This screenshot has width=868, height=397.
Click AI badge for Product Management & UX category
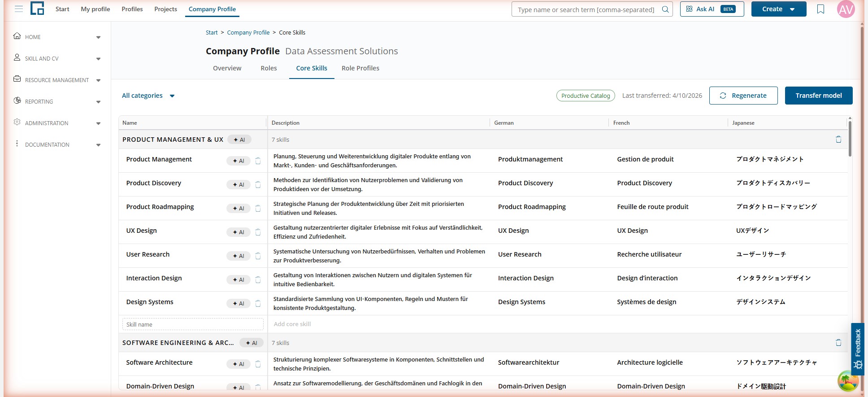[239, 140]
